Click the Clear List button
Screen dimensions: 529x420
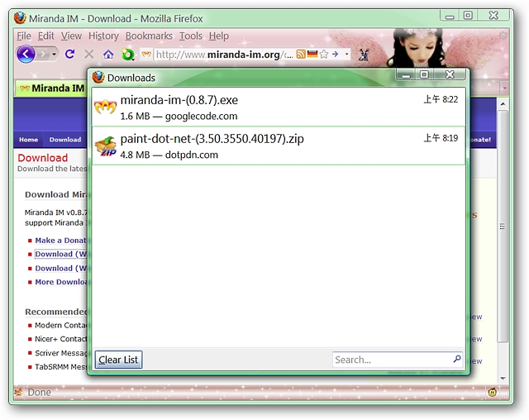(118, 360)
